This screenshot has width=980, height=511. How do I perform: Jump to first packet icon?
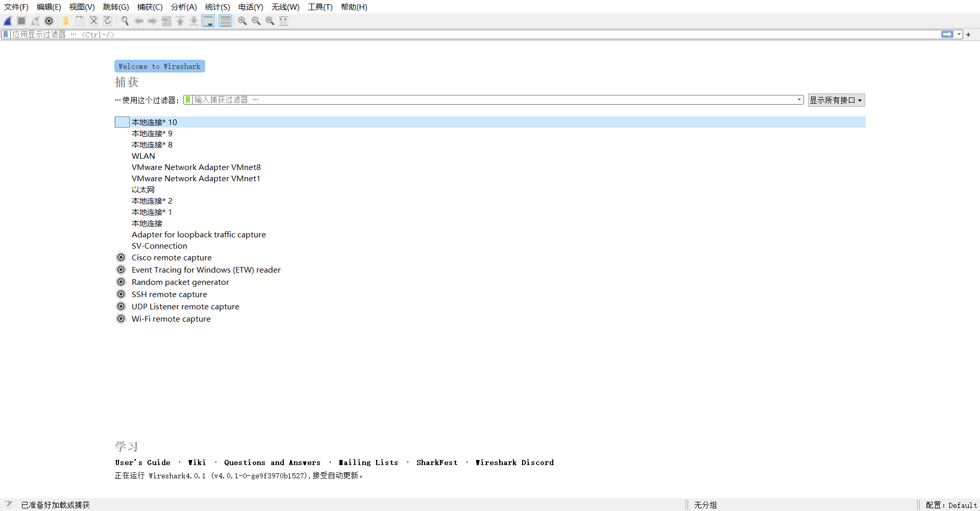(x=180, y=21)
